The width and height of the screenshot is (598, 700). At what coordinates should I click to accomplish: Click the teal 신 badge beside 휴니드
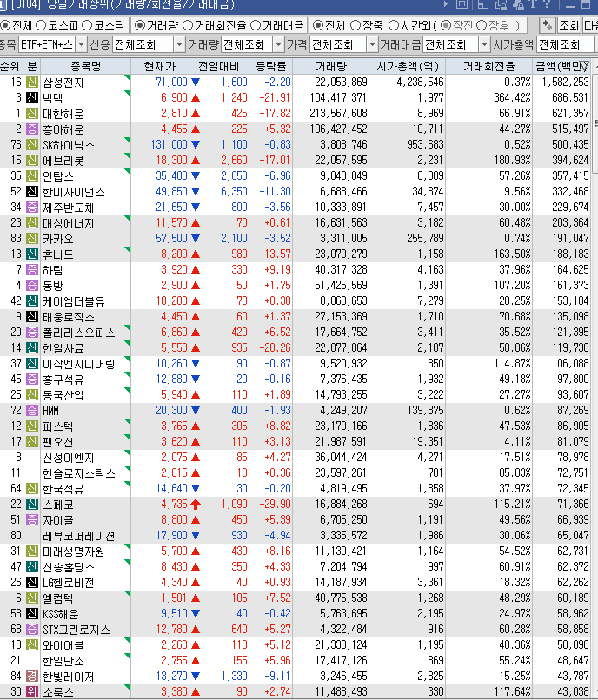pos(32,254)
